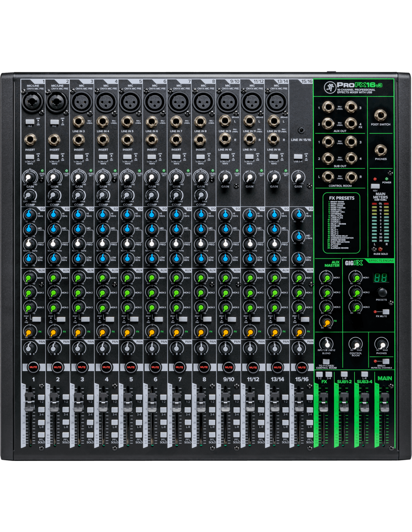Click the FOOT SWITCH jack
The height and width of the screenshot is (532, 412).
pos(380,115)
